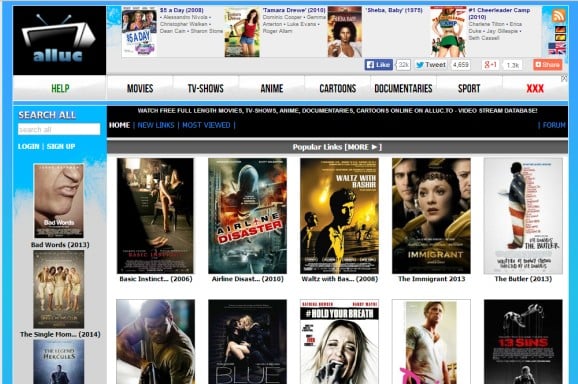The height and width of the screenshot is (384, 578).
Task: Click the Facebook Like button
Action: click(379, 65)
